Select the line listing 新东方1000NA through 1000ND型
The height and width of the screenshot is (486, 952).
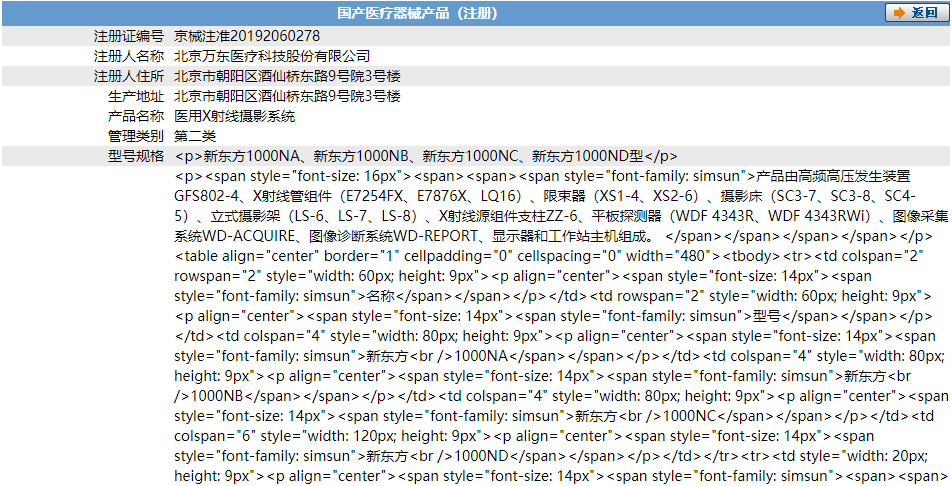click(x=426, y=156)
